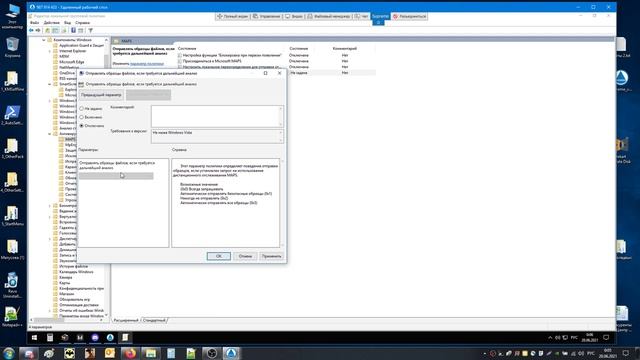Select the Отключено radio button
Viewport: 640px width, 360px height.
pyautogui.click(x=82, y=126)
